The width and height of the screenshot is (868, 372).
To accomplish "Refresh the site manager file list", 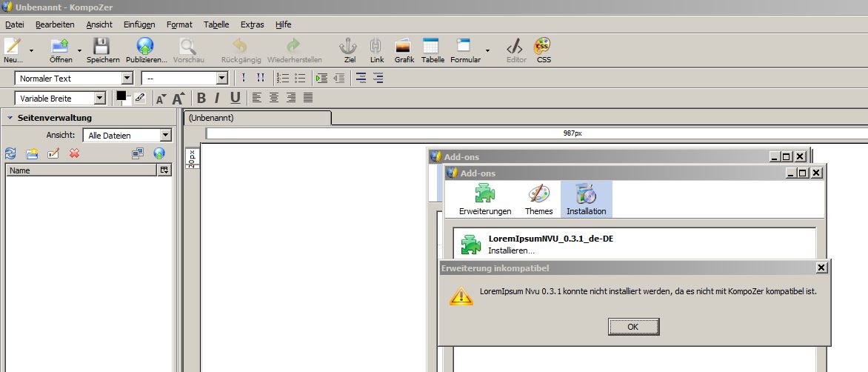I will tap(10, 154).
